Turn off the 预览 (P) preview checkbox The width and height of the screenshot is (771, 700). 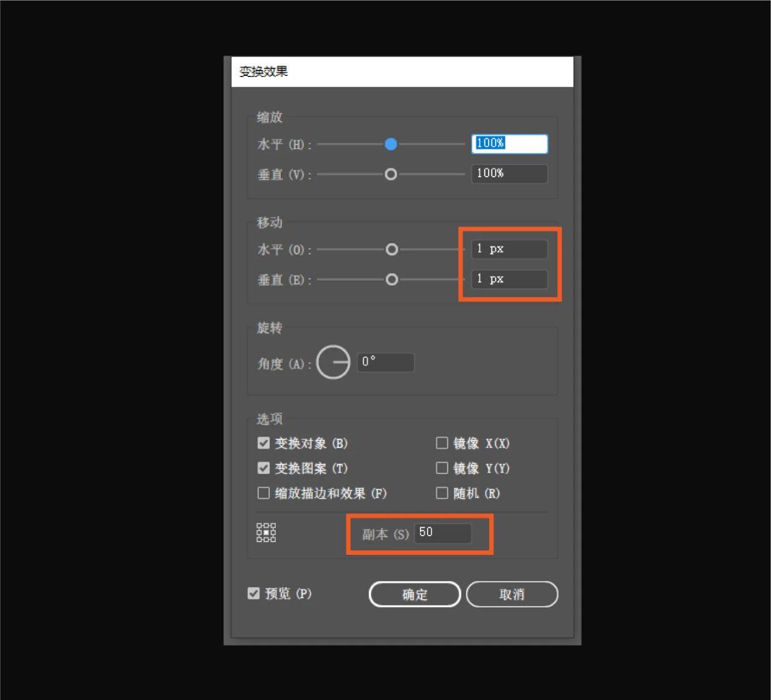click(254, 593)
